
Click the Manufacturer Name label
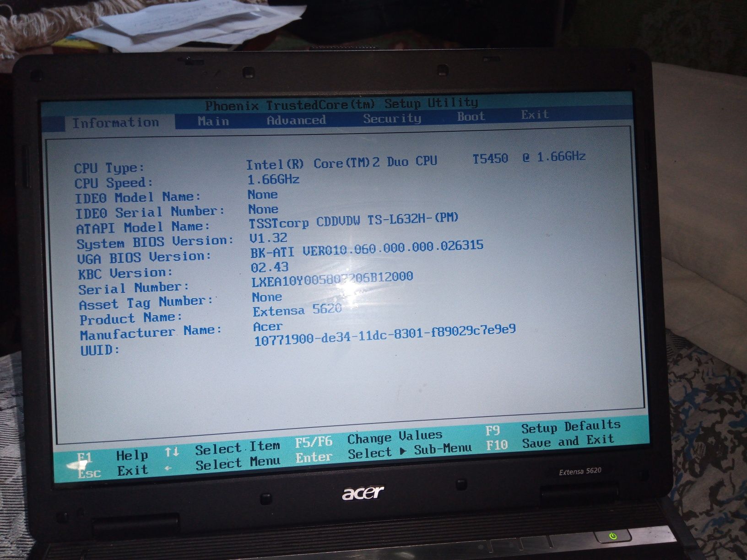(151, 333)
